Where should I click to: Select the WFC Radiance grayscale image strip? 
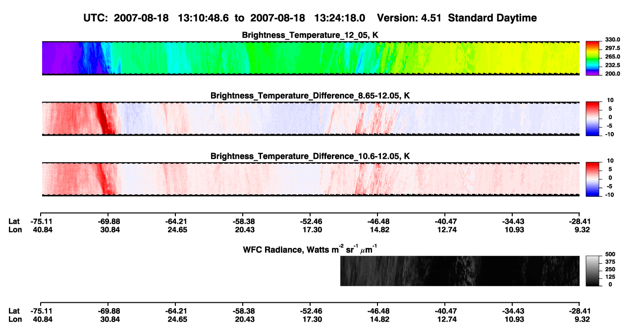(x=460, y=271)
